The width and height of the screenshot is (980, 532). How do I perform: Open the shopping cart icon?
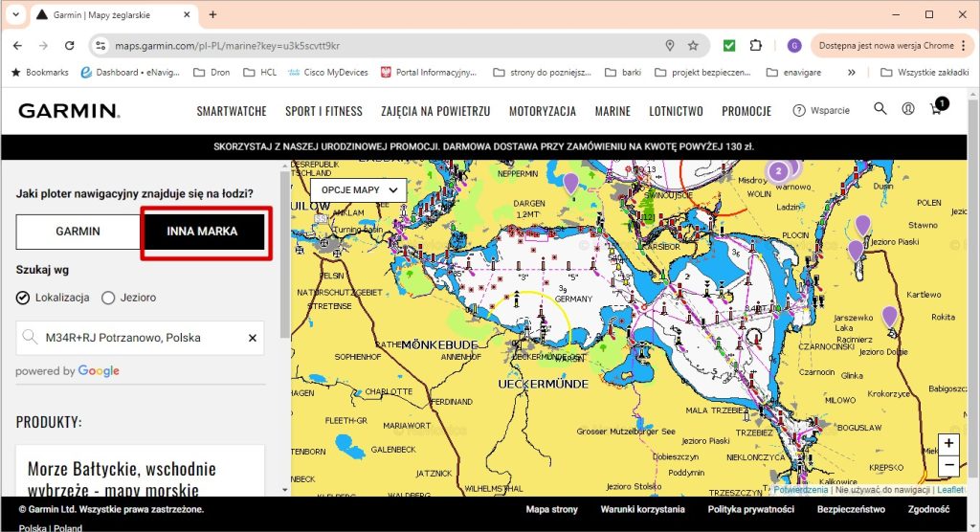click(x=937, y=109)
